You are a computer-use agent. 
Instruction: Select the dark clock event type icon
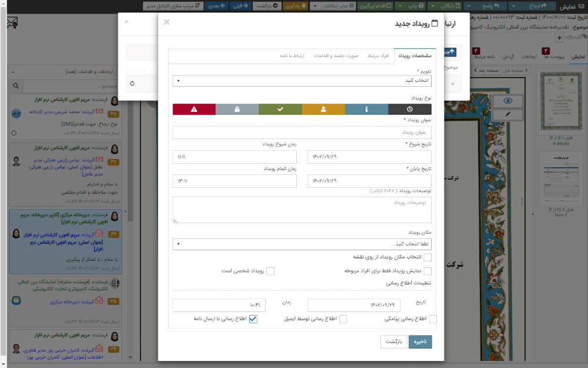point(410,109)
